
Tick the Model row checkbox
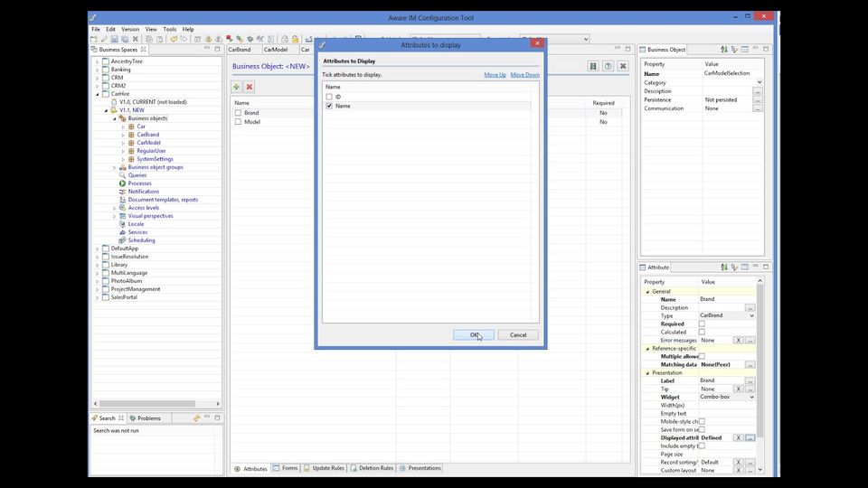pyautogui.click(x=238, y=122)
